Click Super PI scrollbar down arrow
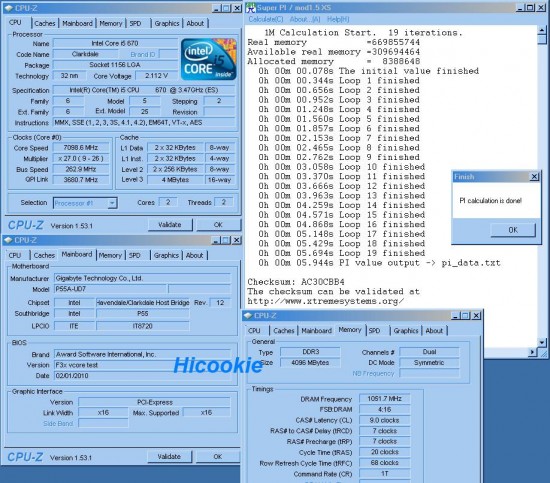The height and width of the screenshot is (483, 550). (542, 342)
